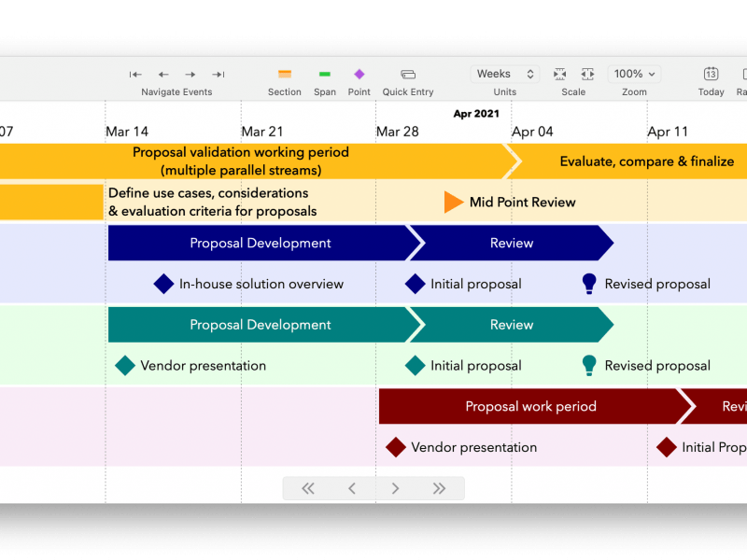
Task: Step timeline back with single-left chevron
Action: click(x=352, y=488)
